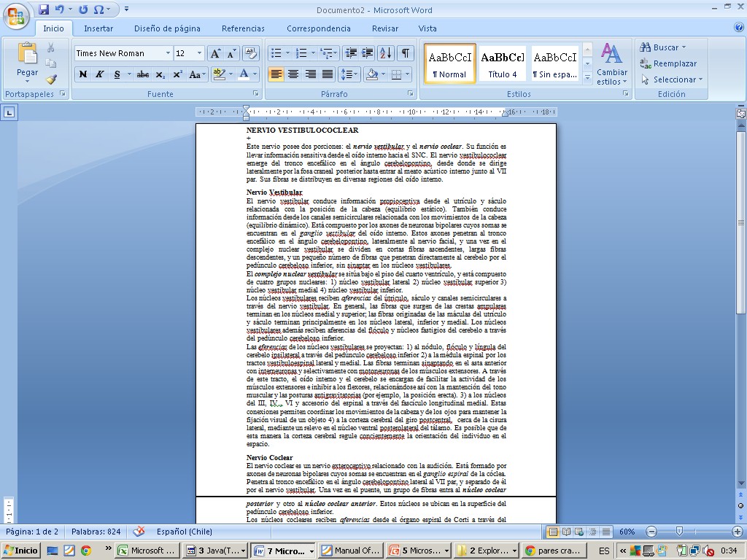Viewport: 747px width, 560px height.
Task: Click the zoom slider in status bar
Action: pyautogui.click(x=679, y=532)
